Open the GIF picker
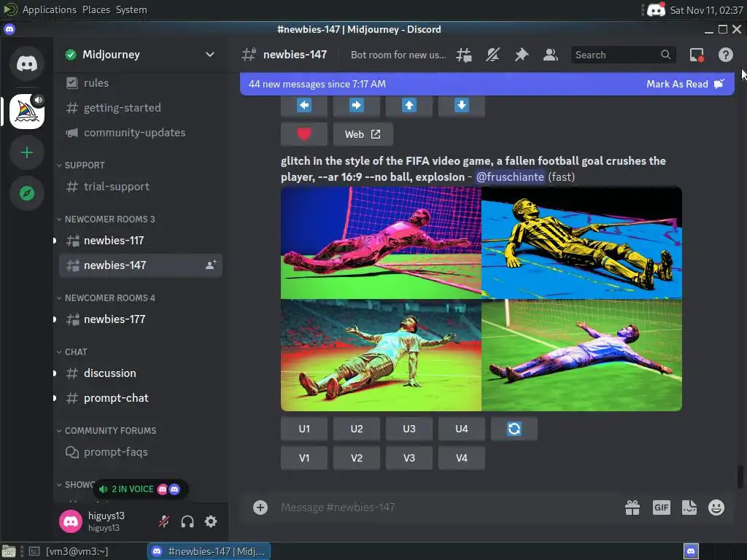The image size is (747, 560). click(661, 507)
